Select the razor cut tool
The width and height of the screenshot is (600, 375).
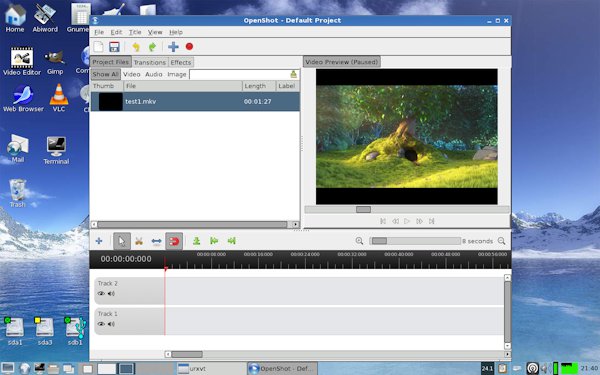click(x=139, y=241)
